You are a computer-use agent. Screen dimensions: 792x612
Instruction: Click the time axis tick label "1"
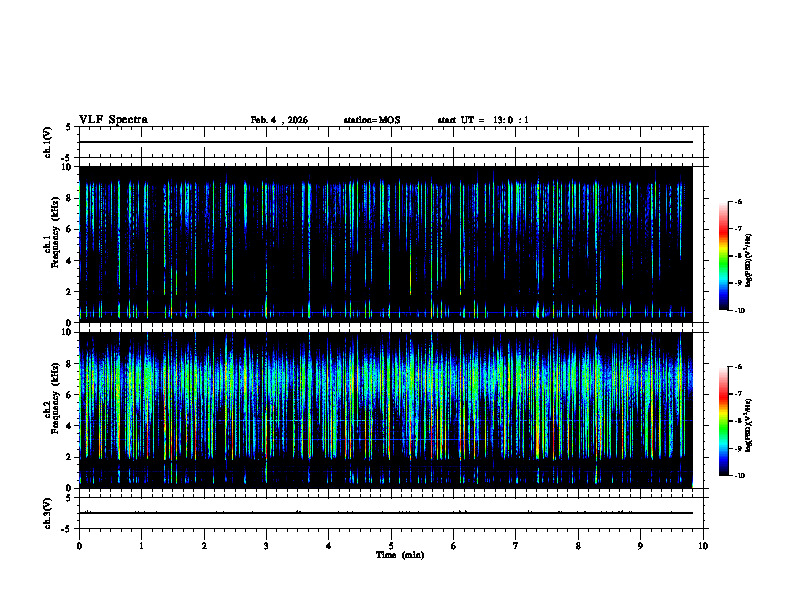click(x=141, y=546)
